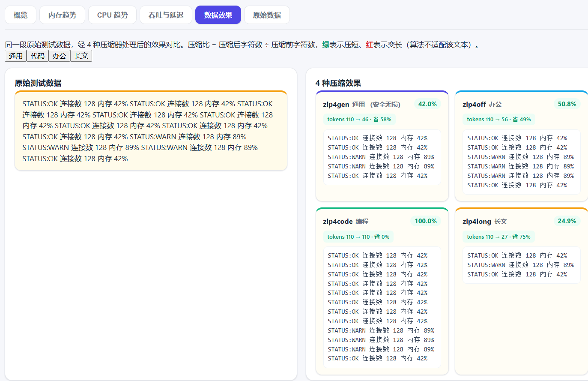Switch to the 内存趋势 tab
Screen dimensions: 588x381
62,15
